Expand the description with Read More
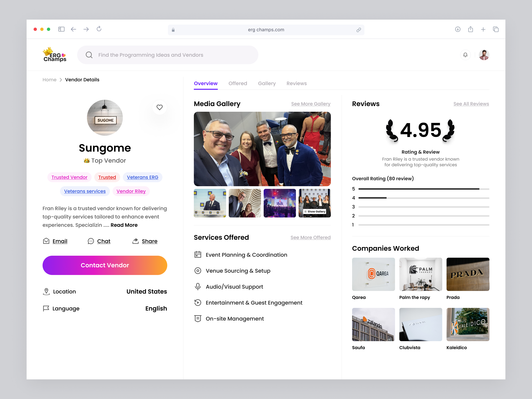This screenshot has width=532, height=399. pos(124,225)
